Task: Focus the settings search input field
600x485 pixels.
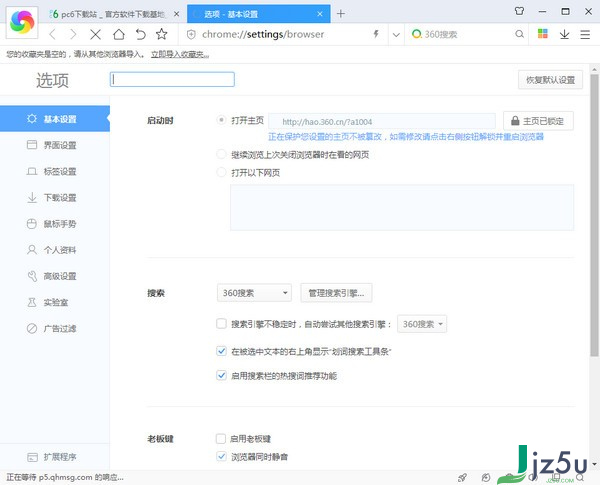Action: (172, 79)
